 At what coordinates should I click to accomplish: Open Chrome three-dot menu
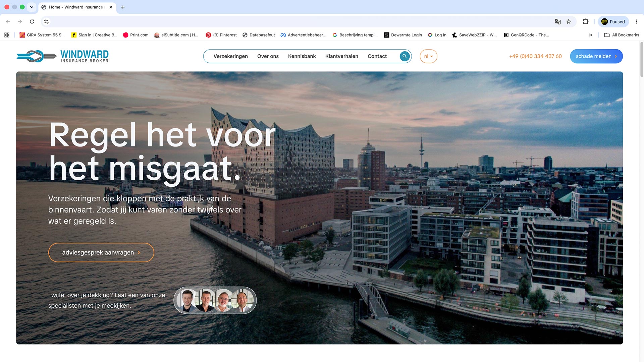636,21
